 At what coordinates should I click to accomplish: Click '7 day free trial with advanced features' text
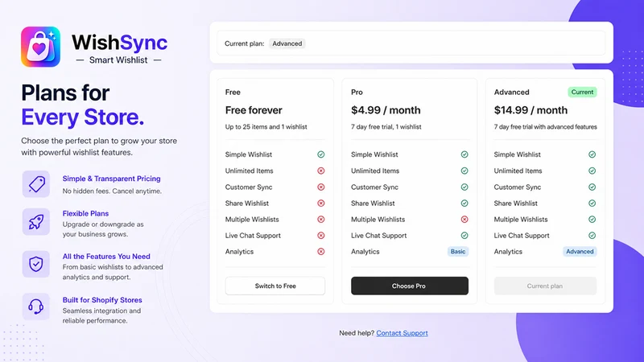coord(546,127)
